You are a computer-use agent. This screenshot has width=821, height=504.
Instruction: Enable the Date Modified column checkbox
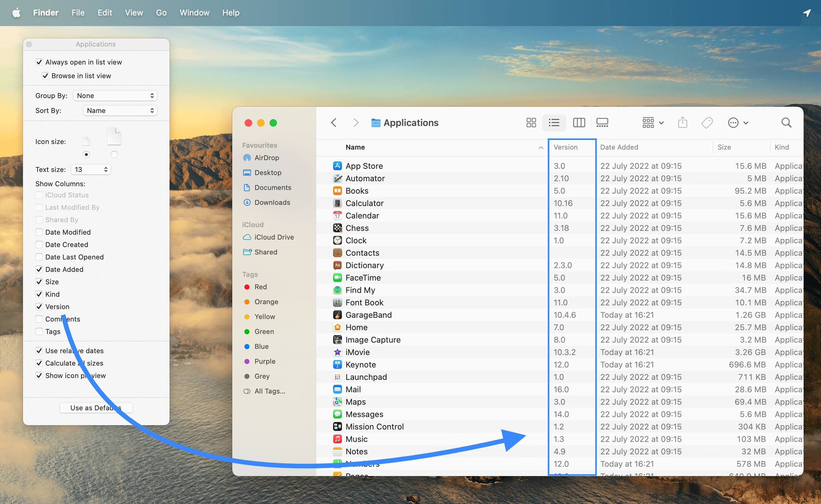coord(39,232)
